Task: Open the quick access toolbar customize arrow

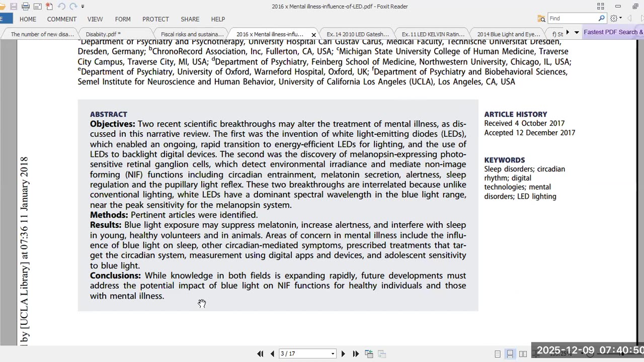Action: point(83,7)
